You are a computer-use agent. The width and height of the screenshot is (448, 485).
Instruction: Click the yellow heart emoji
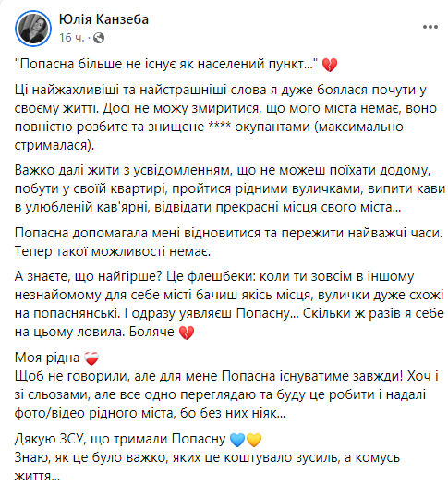pyautogui.click(x=254, y=440)
